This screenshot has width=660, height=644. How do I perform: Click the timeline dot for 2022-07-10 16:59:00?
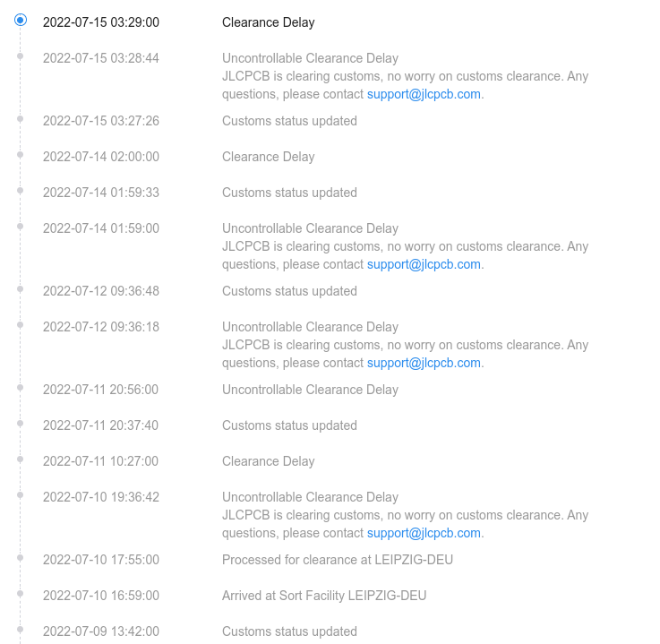pos(21,593)
